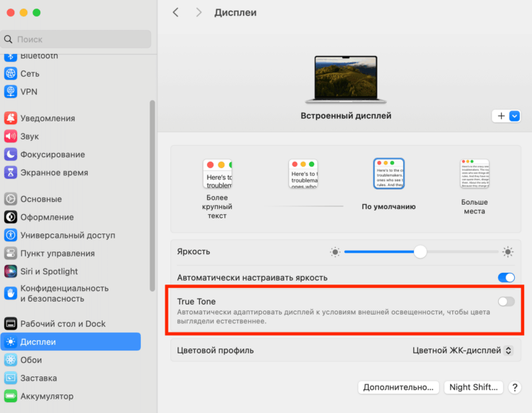Click the Аккумулятор battery icon
Viewport: 532px width, 413px height.
click(11, 396)
